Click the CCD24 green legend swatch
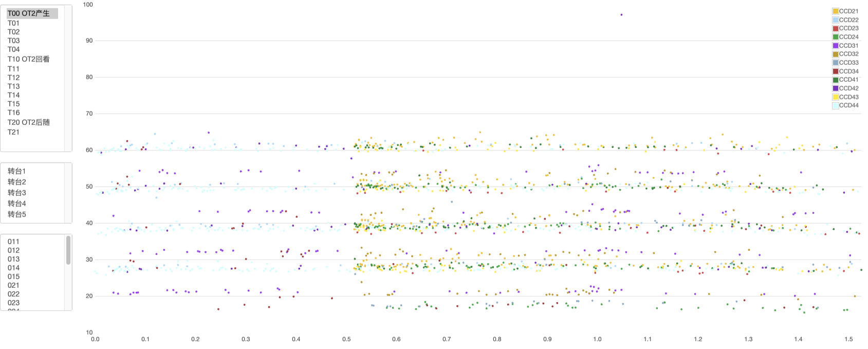Viewport: 868px width, 349px height. (x=836, y=37)
